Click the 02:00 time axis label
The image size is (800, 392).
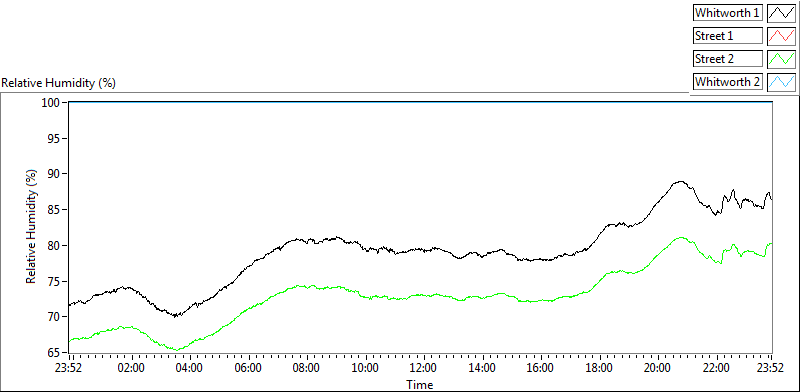pos(131,368)
